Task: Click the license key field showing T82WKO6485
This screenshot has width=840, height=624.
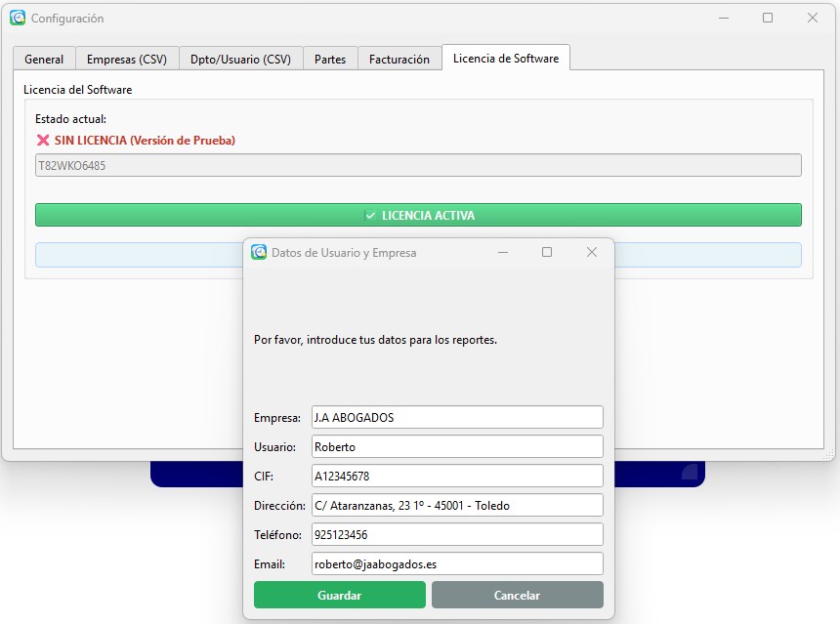Action: [x=418, y=166]
